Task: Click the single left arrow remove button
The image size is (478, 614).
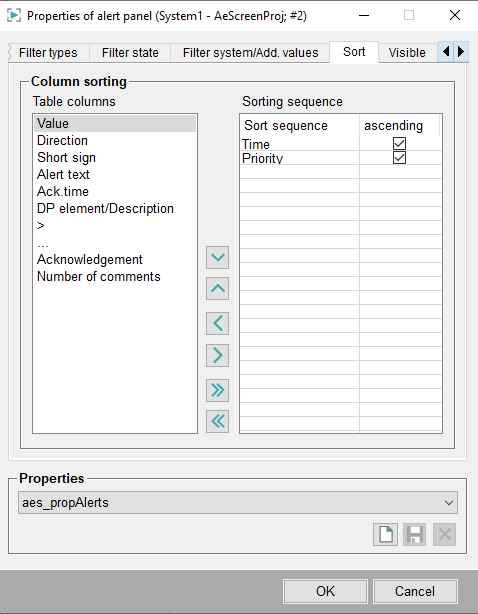Action: pyautogui.click(x=217, y=323)
